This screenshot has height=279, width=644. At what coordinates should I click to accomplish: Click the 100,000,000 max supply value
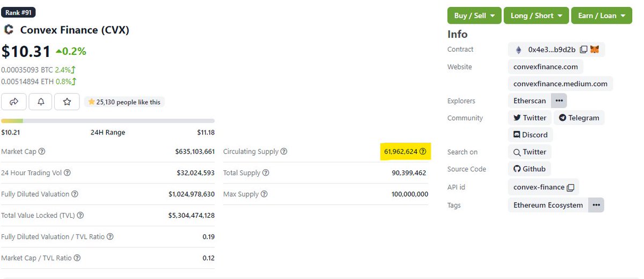click(410, 194)
